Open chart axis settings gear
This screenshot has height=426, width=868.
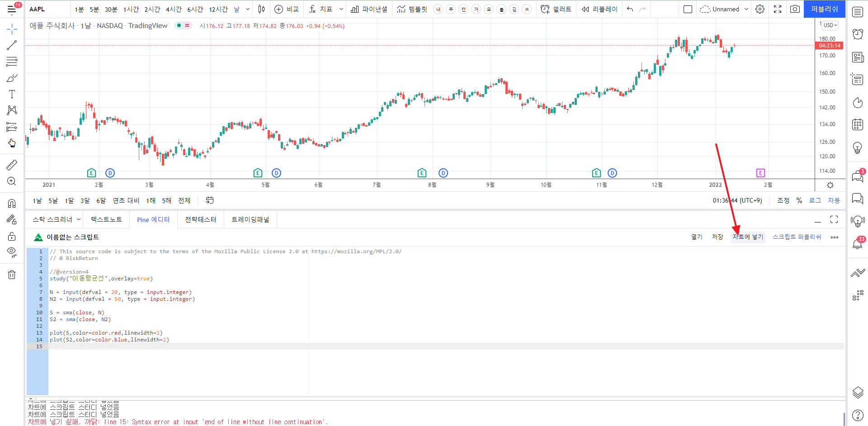tap(830, 185)
